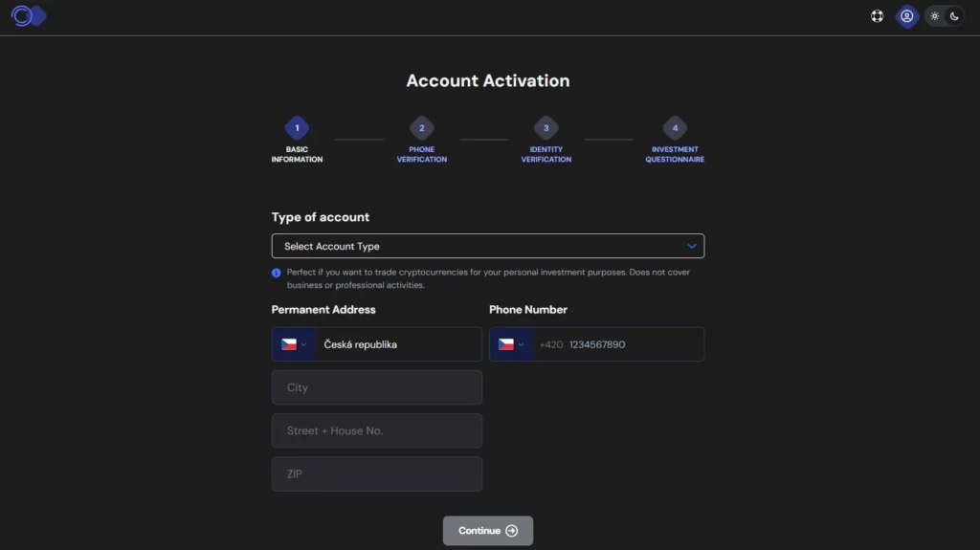Screen dimensions: 980x550
Task: Open the user profile icon
Action: 906,16
